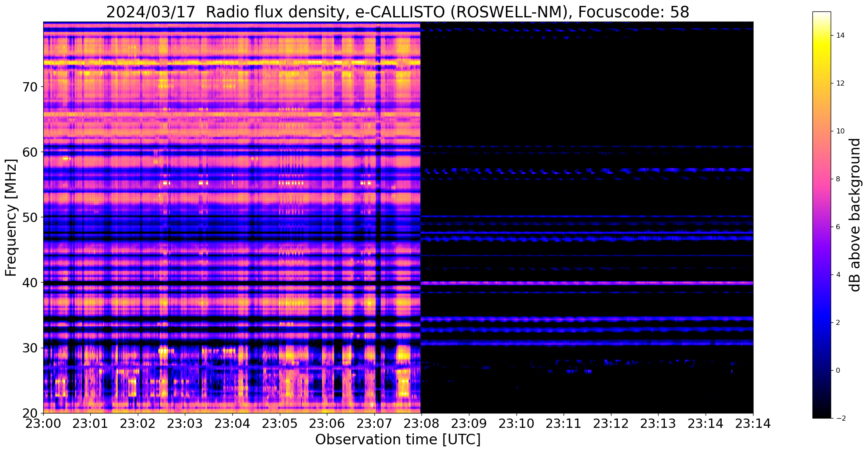Click the dark vertical dropout stripe near 23:07

(378, 217)
